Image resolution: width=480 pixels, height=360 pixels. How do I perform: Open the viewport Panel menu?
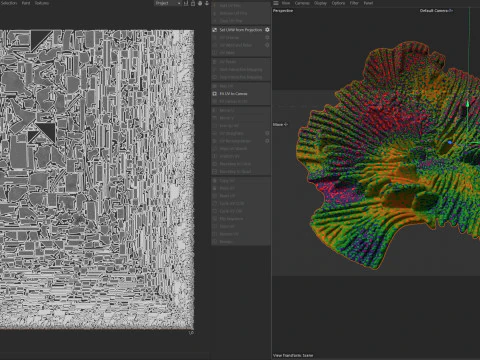pos(368,3)
